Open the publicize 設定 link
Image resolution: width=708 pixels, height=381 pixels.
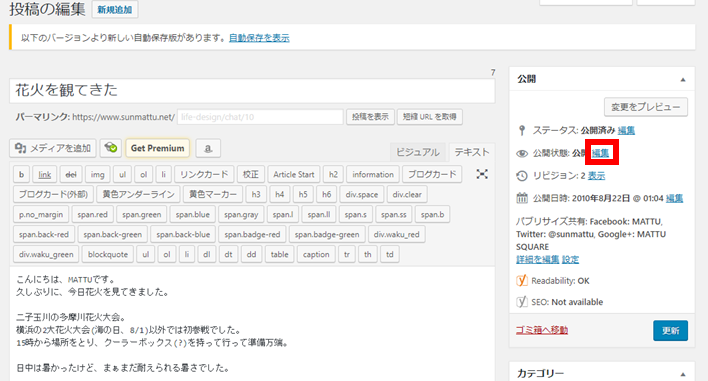pos(570,260)
